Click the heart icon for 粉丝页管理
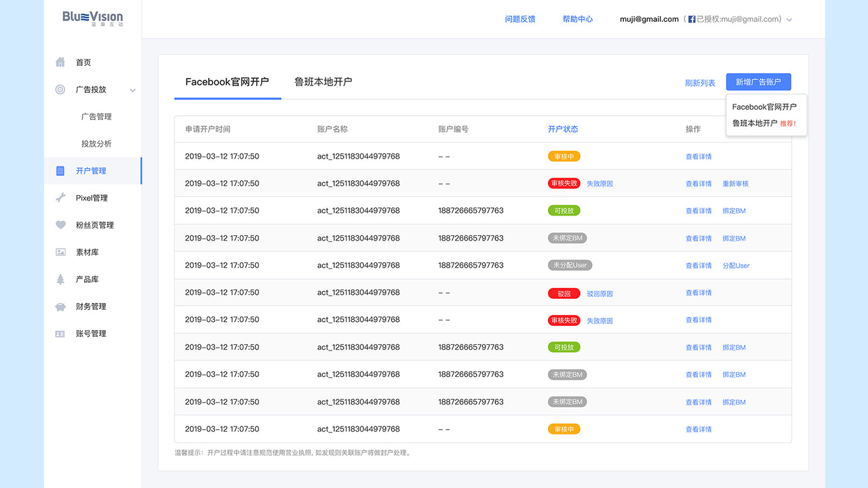 click(x=60, y=225)
